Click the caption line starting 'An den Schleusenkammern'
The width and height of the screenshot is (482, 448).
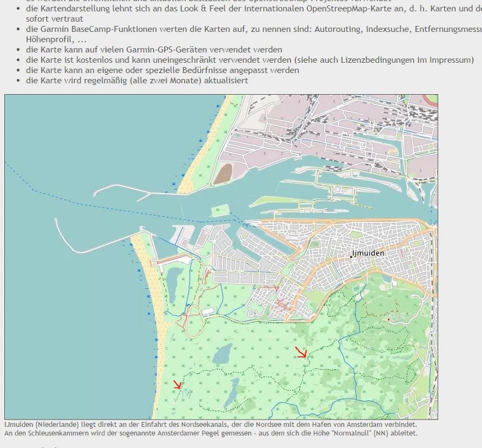coord(210,433)
